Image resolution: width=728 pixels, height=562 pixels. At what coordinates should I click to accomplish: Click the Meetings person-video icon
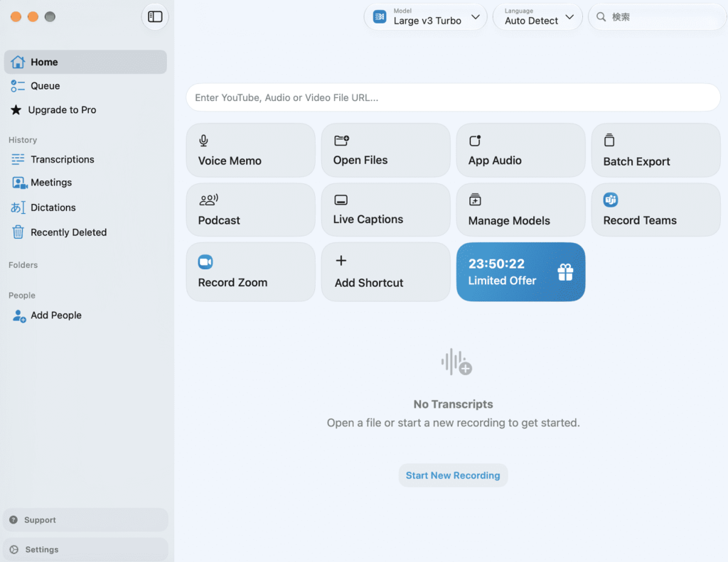19,183
